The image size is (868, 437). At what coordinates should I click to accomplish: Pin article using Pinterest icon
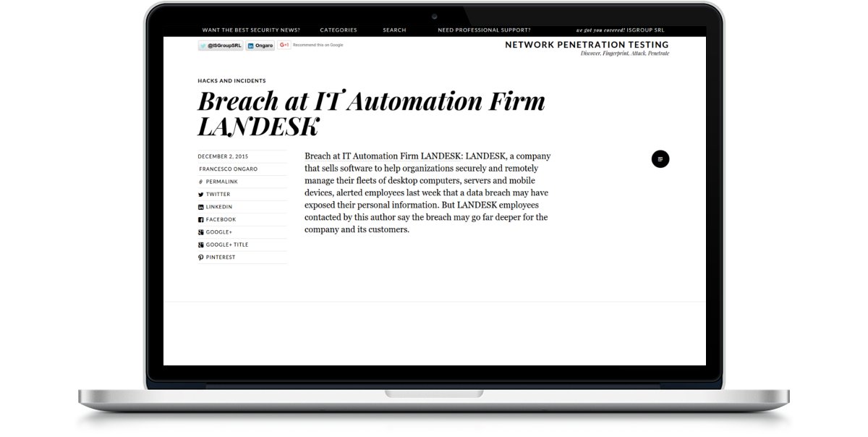click(x=201, y=257)
